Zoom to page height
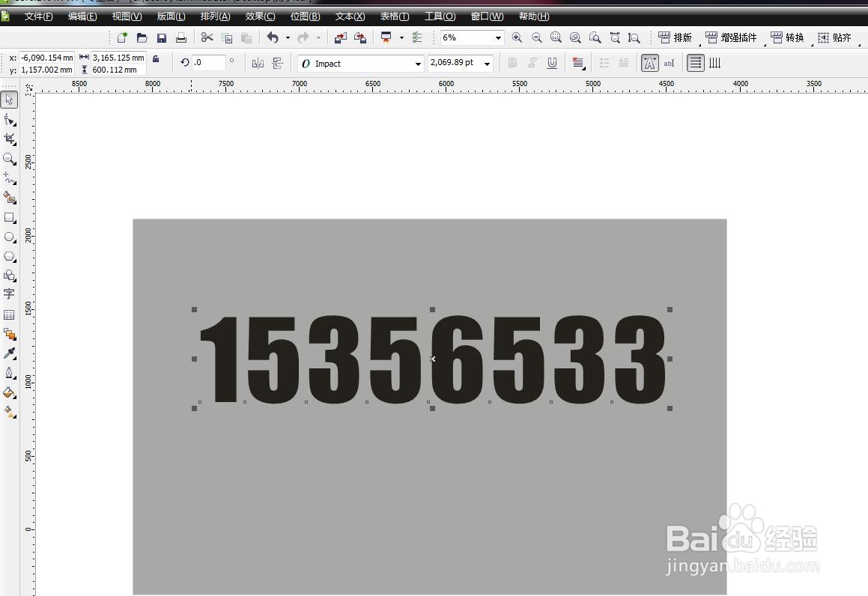This screenshot has width=868, height=596. click(x=634, y=37)
